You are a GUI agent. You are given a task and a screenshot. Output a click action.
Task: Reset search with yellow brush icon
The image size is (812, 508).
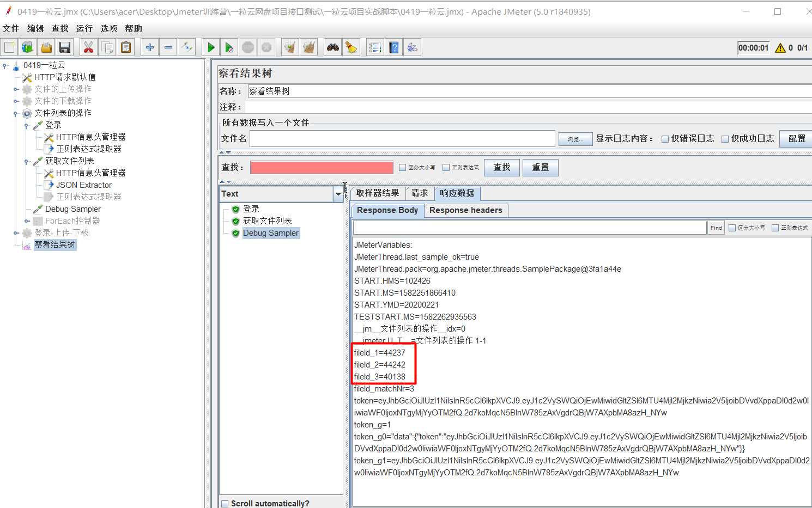click(351, 47)
